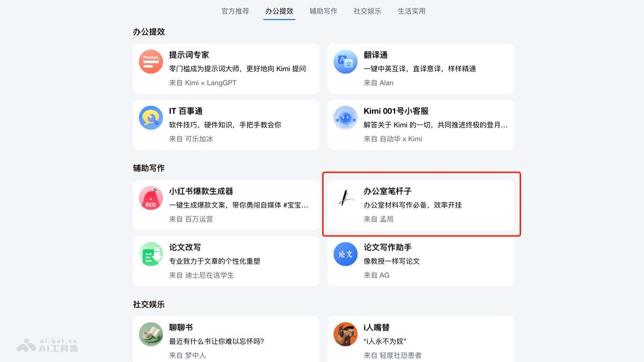Viewport: 644px width, 362px height.
Task: Open the 办公室笔杆子 highlighted card
Action: pyautogui.click(x=421, y=205)
